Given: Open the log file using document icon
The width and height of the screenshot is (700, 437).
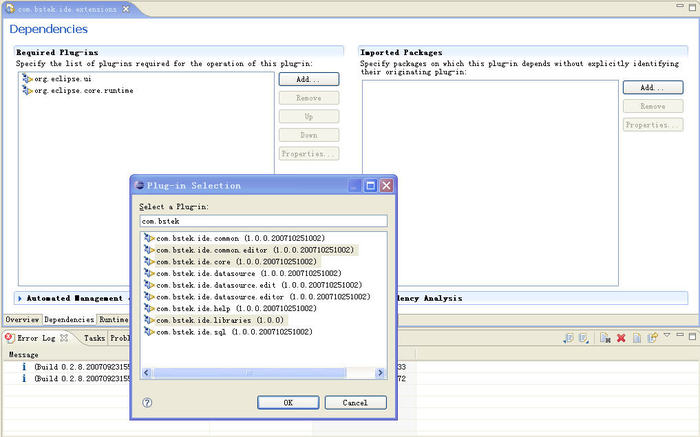Looking at the screenshot, I should click(x=637, y=338).
